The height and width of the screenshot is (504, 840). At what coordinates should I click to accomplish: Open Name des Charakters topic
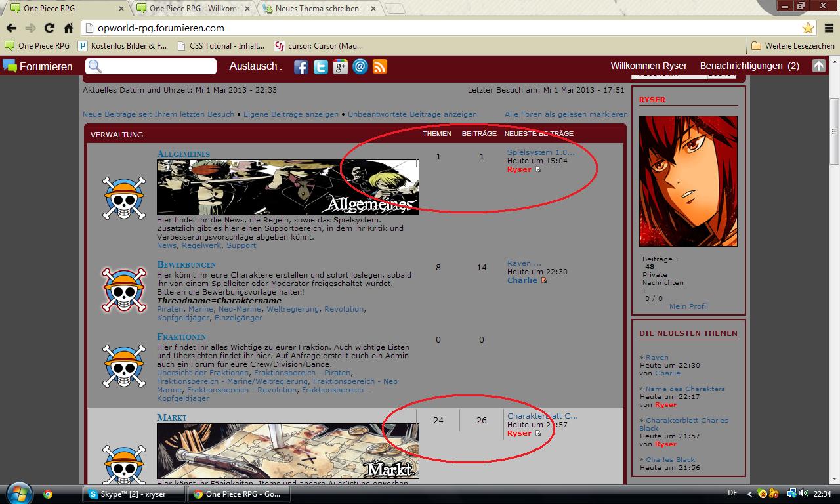pyautogui.click(x=685, y=388)
